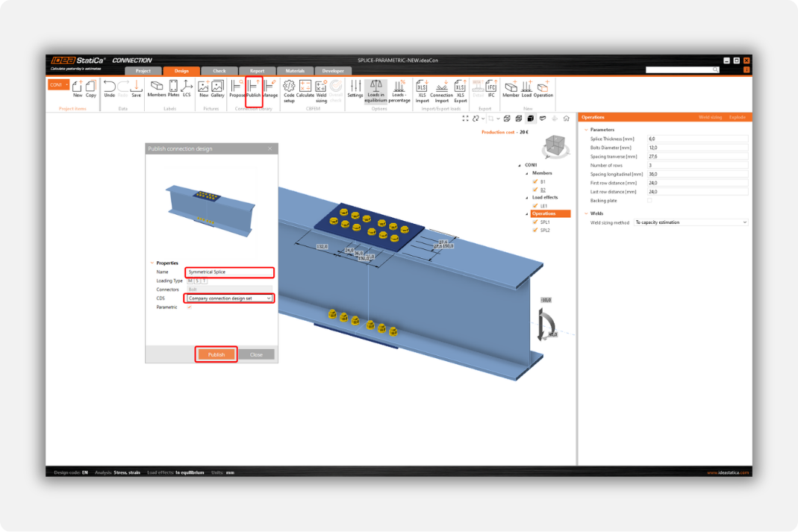Toggle SPL1 operation checkbox
This screenshot has width=798, height=532.
[535, 222]
